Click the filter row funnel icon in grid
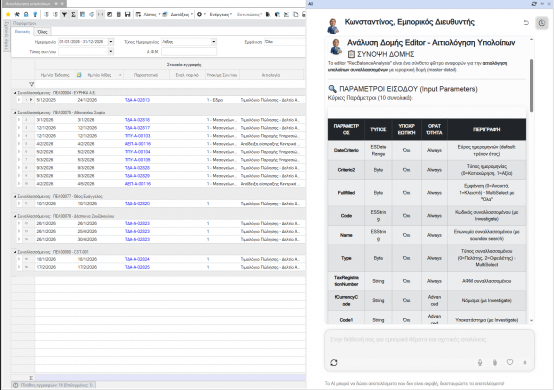 (31, 84)
